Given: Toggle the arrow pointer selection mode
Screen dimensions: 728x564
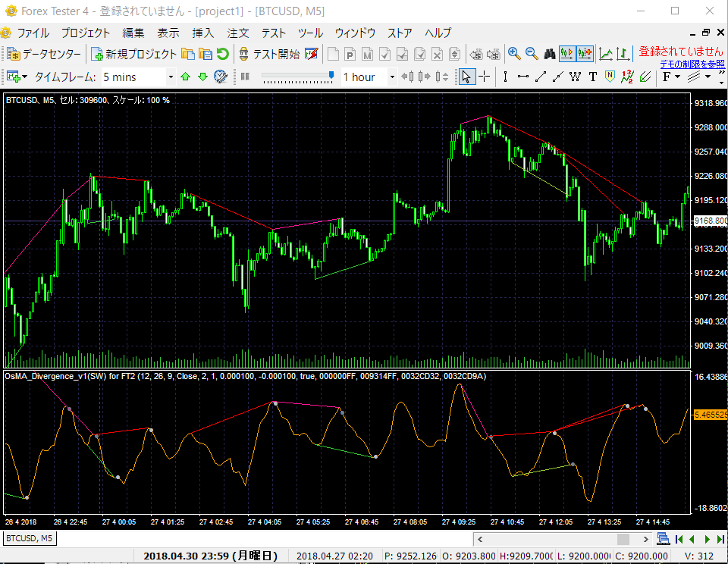Looking at the screenshot, I should [x=466, y=77].
